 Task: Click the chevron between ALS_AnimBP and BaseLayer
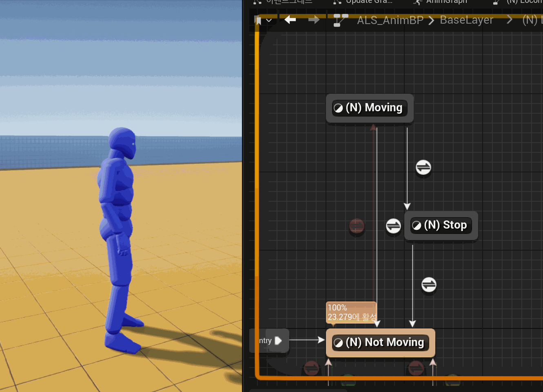pyautogui.click(x=431, y=20)
